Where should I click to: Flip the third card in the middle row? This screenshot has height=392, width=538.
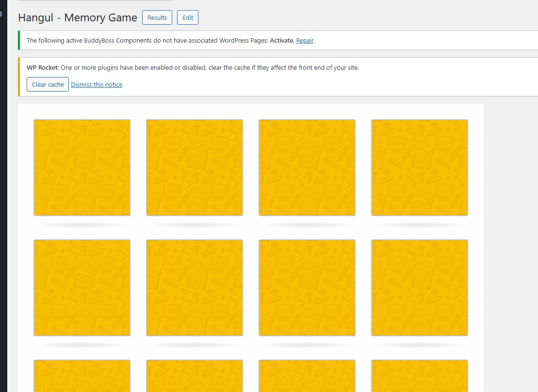point(307,287)
